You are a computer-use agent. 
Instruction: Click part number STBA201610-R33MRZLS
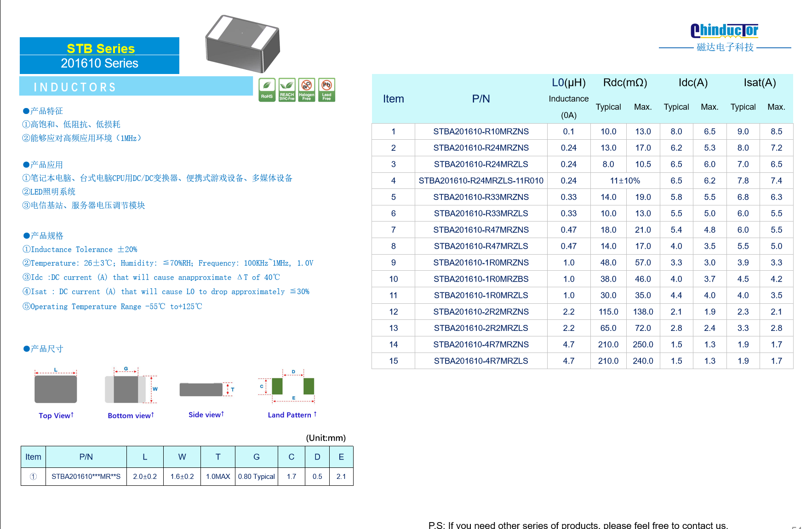481,213
